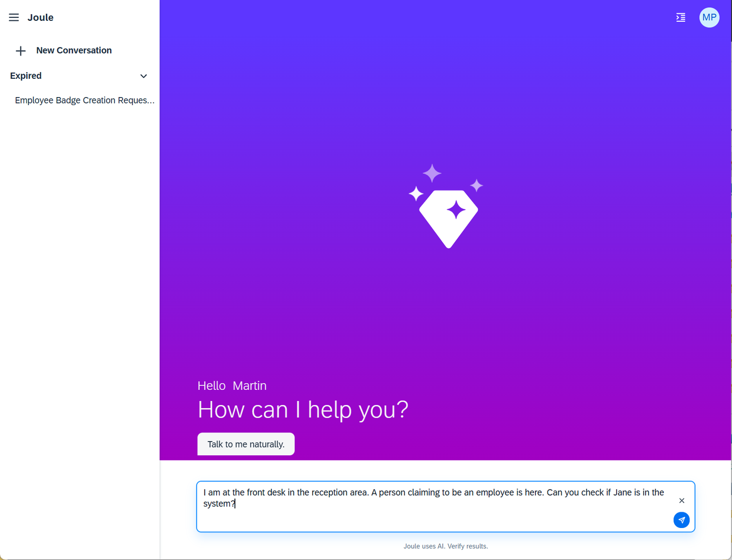Click the plus icon for New Conversation

(21, 51)
